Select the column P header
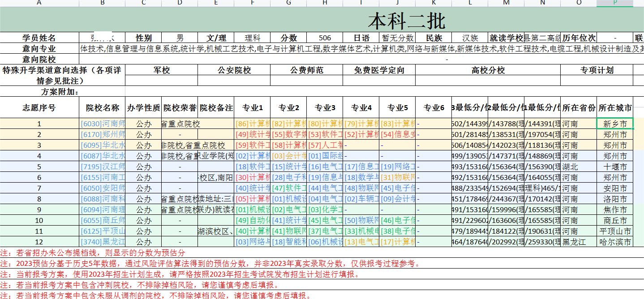This screenshot has width=644, height=299. pyautogui.click(x=614, y=4)
